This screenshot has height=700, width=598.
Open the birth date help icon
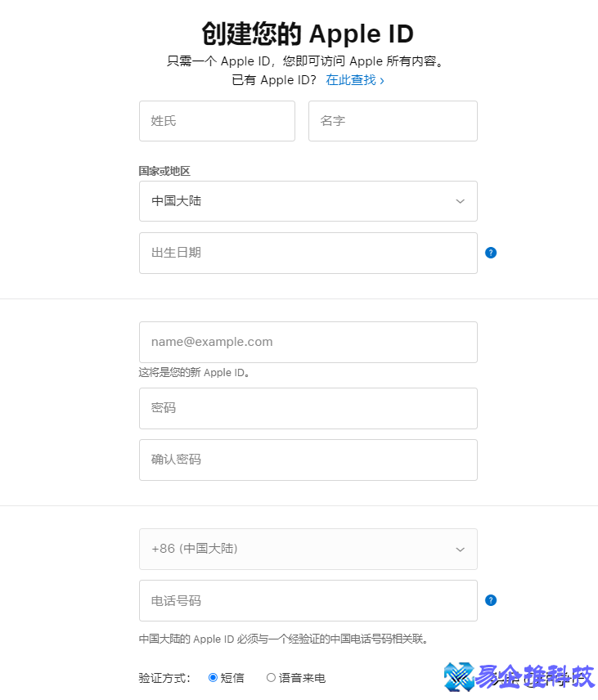pyautogui.click(x=490, y=253)
